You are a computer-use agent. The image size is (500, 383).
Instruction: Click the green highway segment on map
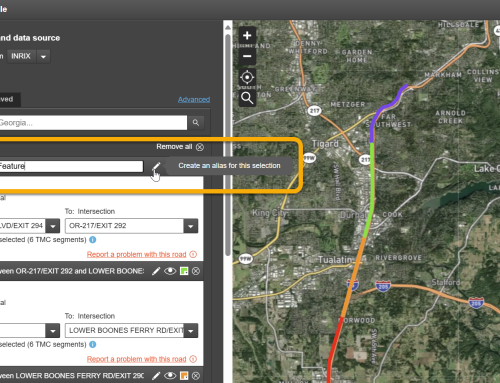372,190
